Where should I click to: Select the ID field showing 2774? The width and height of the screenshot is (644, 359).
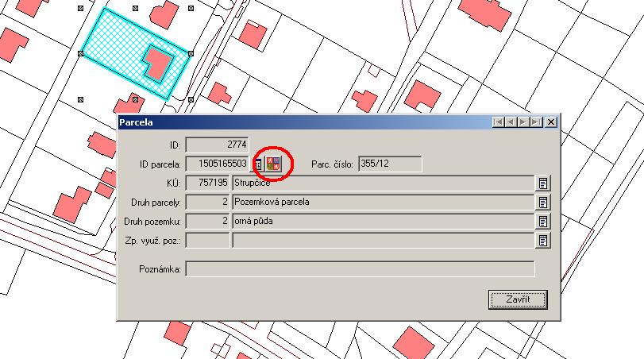217,145
